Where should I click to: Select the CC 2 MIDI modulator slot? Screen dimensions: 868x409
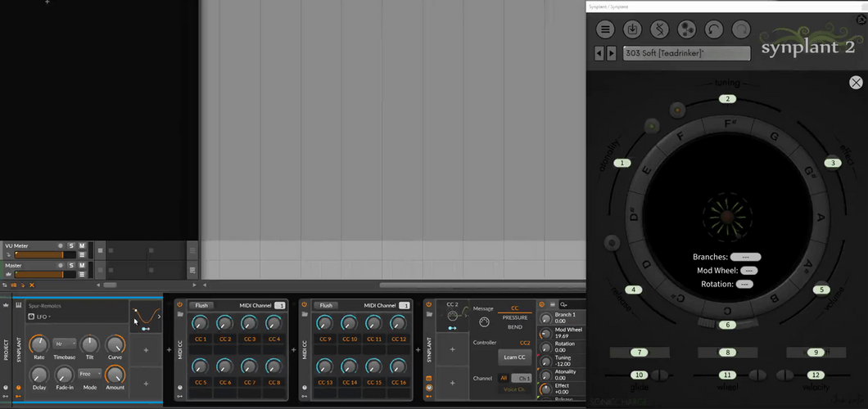pyautogui.click(x=452, y=316)
